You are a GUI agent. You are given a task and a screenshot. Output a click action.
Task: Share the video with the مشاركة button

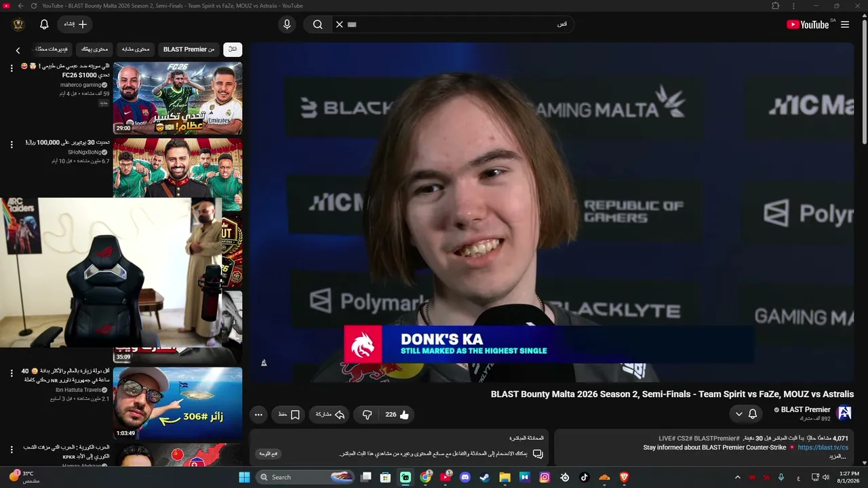click(330, 415)
